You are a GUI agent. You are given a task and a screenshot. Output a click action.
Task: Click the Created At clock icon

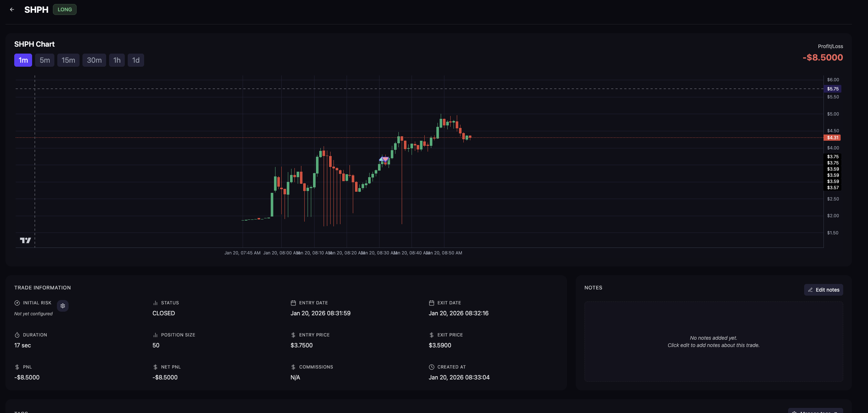click(432, 367)
